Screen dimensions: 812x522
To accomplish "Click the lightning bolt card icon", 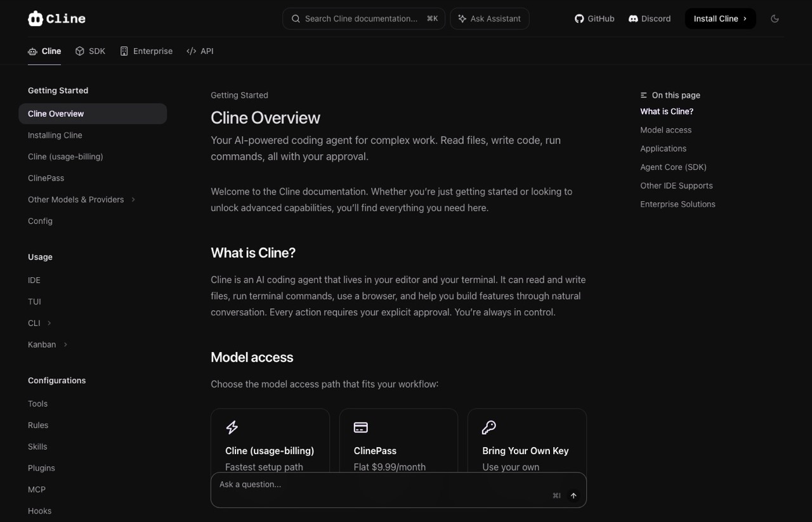I will [232, 427].
